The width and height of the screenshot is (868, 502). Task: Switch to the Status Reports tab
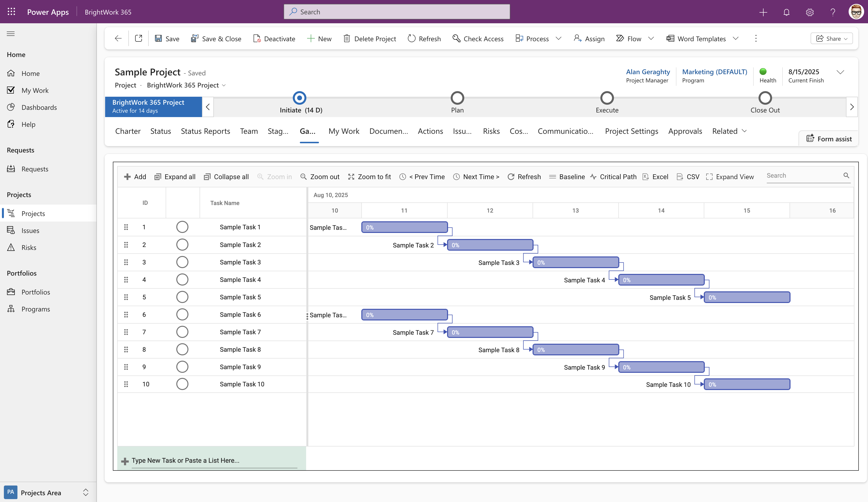tap(205, 131)
